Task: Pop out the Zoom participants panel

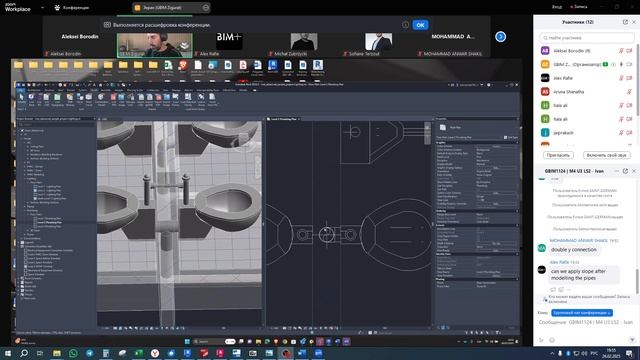Action: coord(625,22)
